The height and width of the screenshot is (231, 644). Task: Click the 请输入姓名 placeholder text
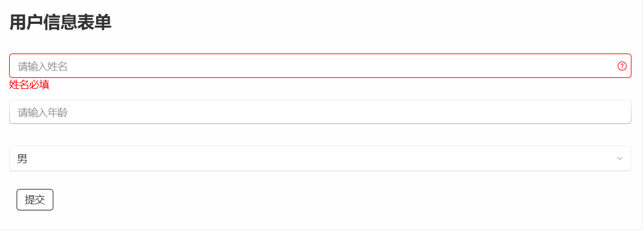tap(43, 66)
